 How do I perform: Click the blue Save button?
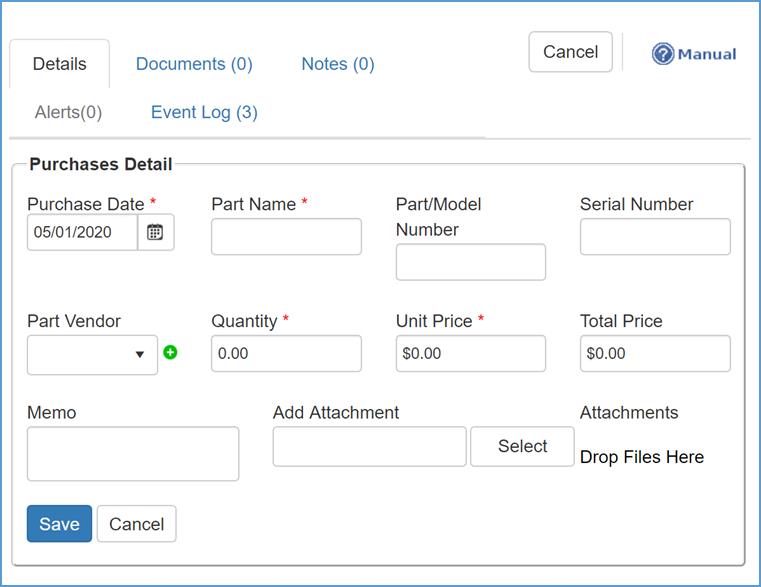click(x=59, y=524)
